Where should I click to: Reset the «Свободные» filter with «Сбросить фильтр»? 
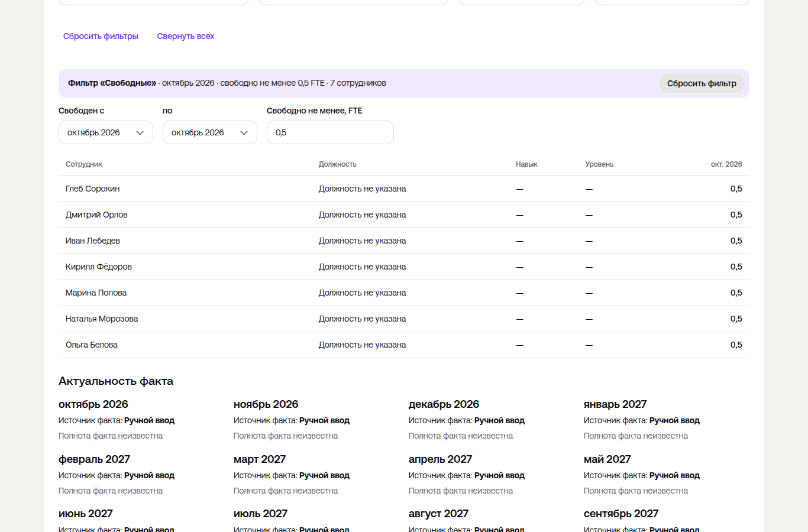[702, 83]
